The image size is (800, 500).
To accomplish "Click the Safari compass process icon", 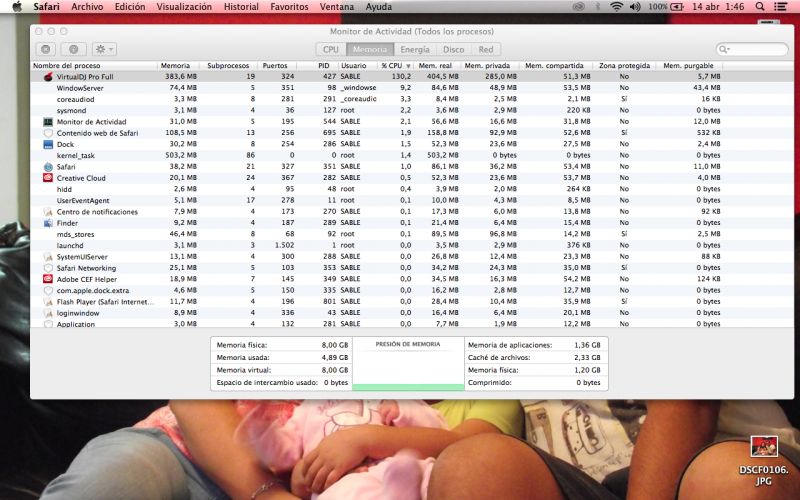I will coord(48,167).
